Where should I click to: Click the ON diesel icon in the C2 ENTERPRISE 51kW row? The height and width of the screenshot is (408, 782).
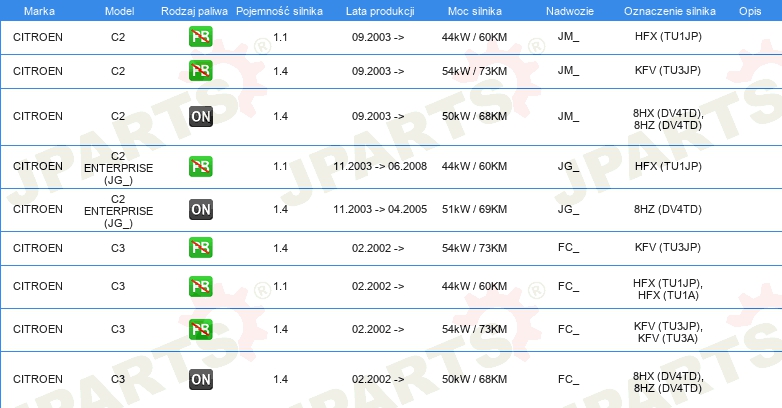pyautogui.click(x=200, y=209)
